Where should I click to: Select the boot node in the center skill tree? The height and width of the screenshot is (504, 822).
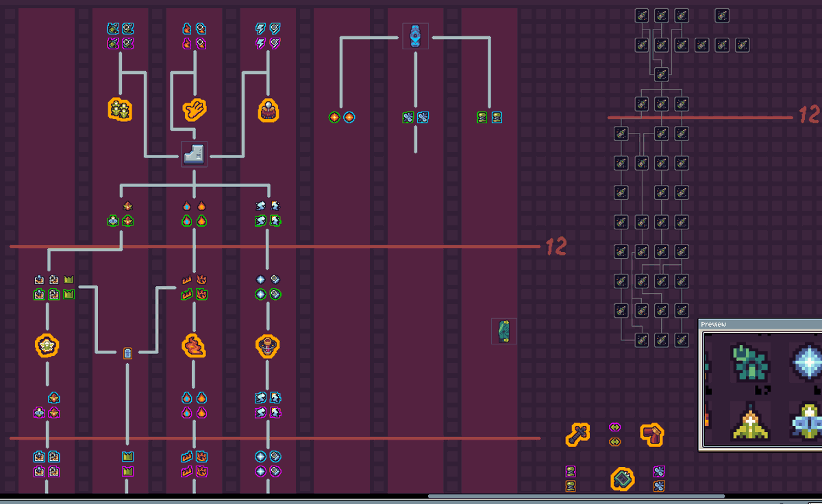(x=195, y=155)
